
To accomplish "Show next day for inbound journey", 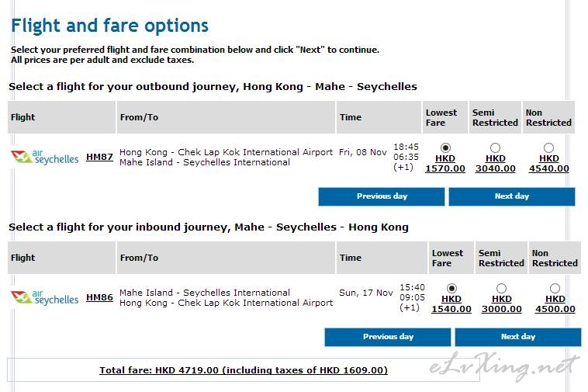I will (518, 337).
